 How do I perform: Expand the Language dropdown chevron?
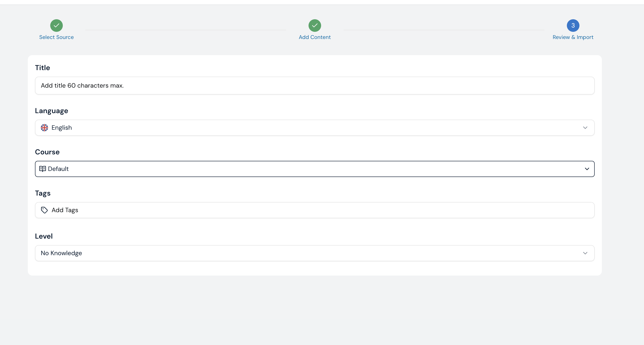pyautogui.click(x=585, y=128)
